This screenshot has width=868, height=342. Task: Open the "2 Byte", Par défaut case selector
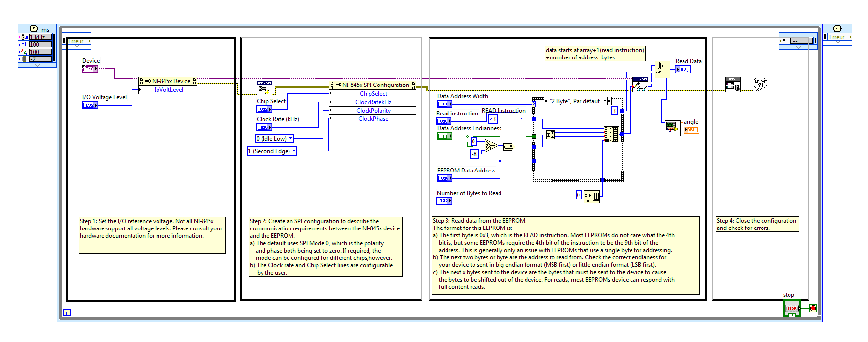pyautogui.click(x=604, y=101)
